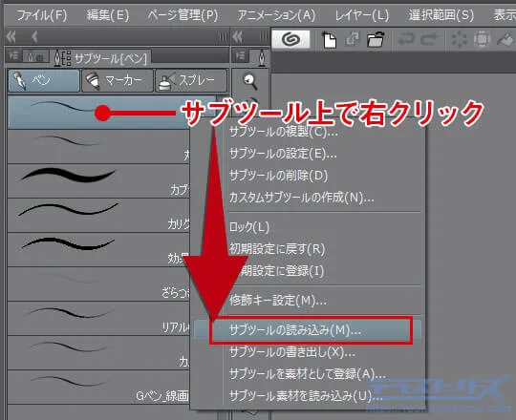Image resolution: width=516 pixels, height=420 pixels.
Task: Switch to the マーカー tab
Action: point(118,80)
